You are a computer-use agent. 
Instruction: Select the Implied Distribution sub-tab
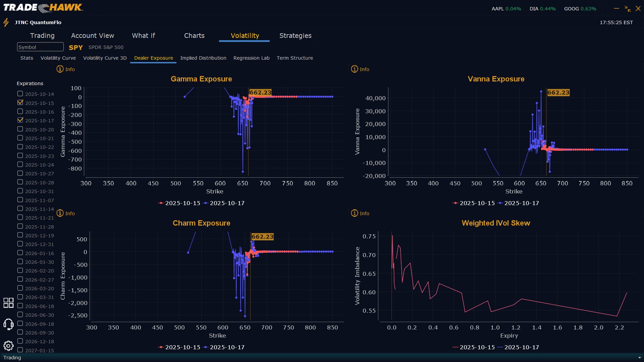203,58
